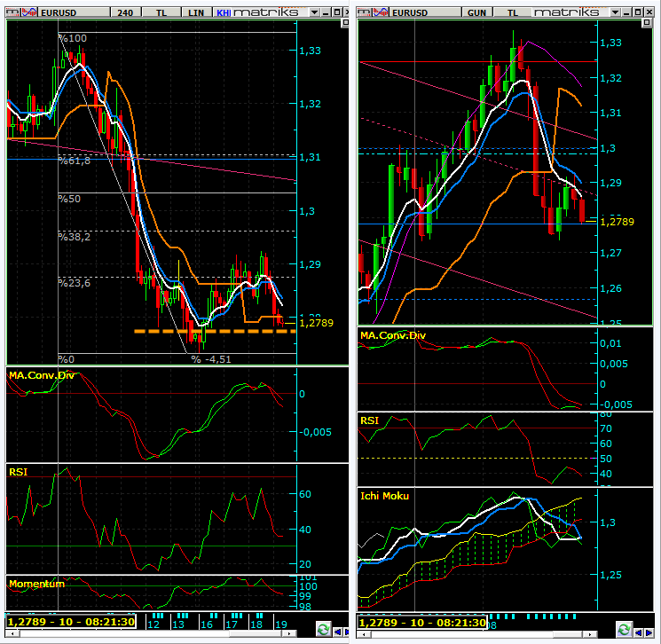
Task: Click right chart's blue forward arrow
Action: tap(651, 630)
